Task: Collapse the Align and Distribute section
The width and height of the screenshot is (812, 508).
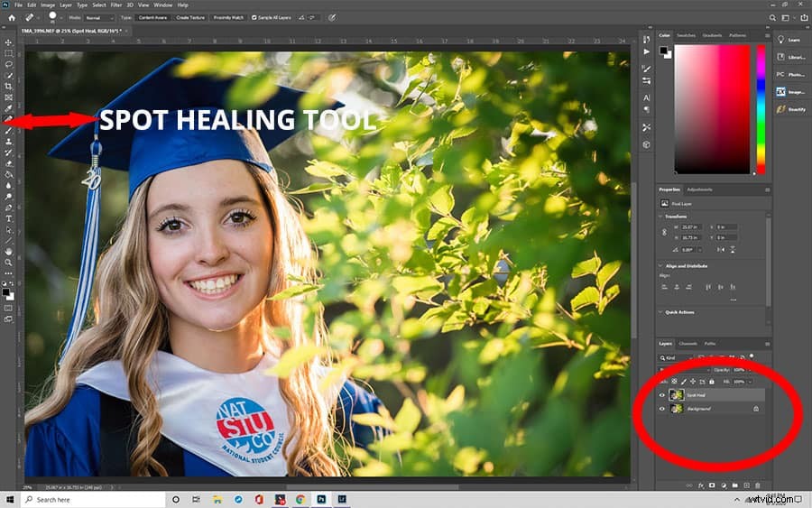Action: (660, 265)
